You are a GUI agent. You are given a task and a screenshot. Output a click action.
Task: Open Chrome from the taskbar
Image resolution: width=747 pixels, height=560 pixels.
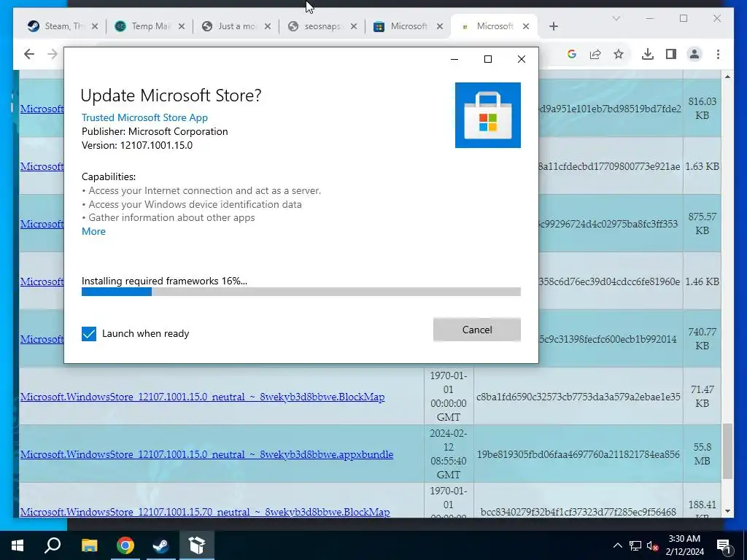click(x=125, y=545)
